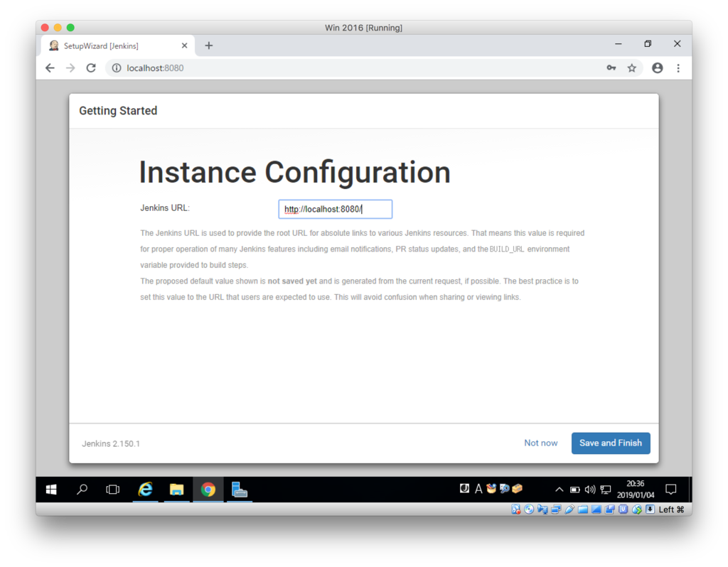Click the 'Left ⌘' host key indicator

[x=671, y=509]
